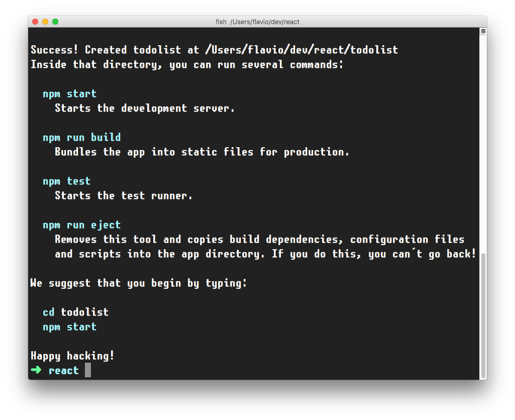The width and height of the screenshot is (515, 420).
Task: Click the split pane icon above the scrollbar
Action: coord(483,31)
